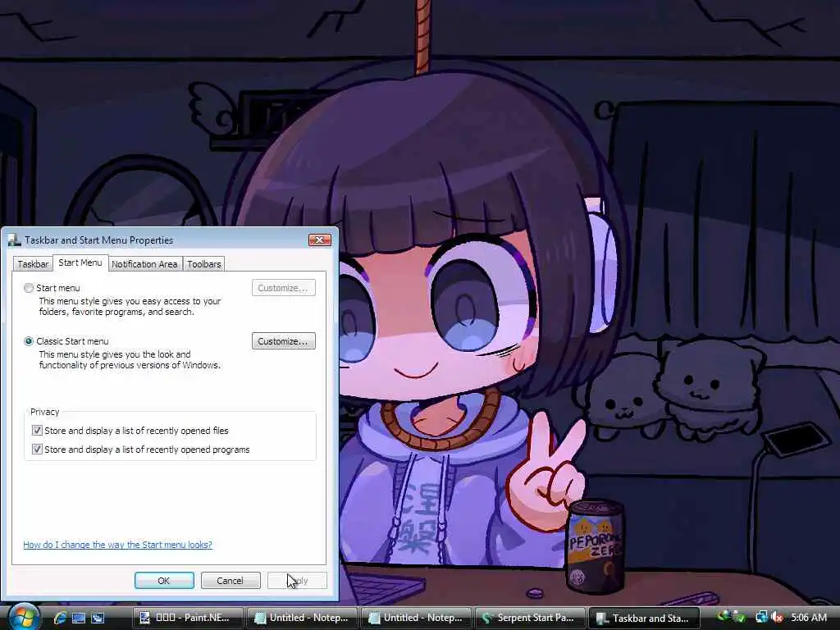Toggle recently opened files checkbox
This screenshot has width=840, height=630.
pos(37,430)
